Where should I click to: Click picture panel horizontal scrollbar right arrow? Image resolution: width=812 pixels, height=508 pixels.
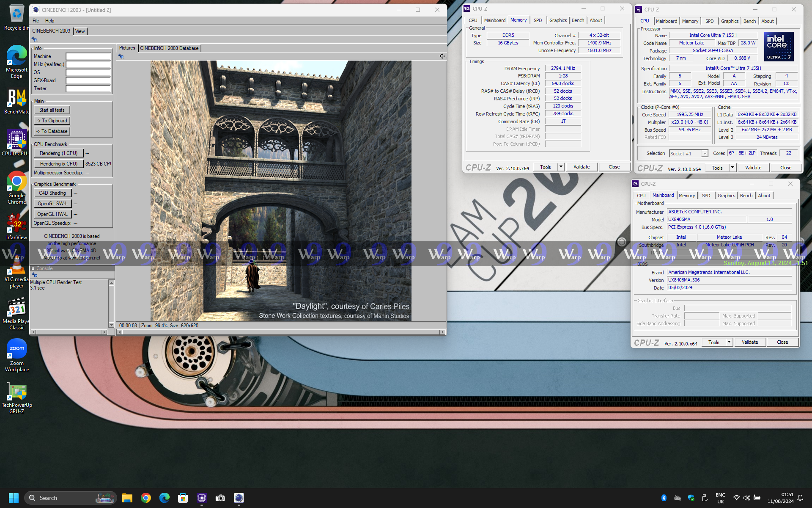443,332
